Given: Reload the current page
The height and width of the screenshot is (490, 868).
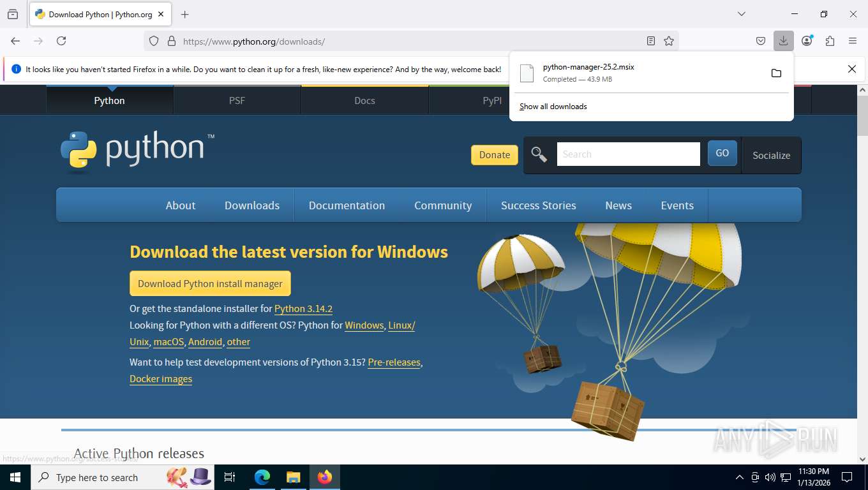Looking at the screenshot, I should 61,41.
